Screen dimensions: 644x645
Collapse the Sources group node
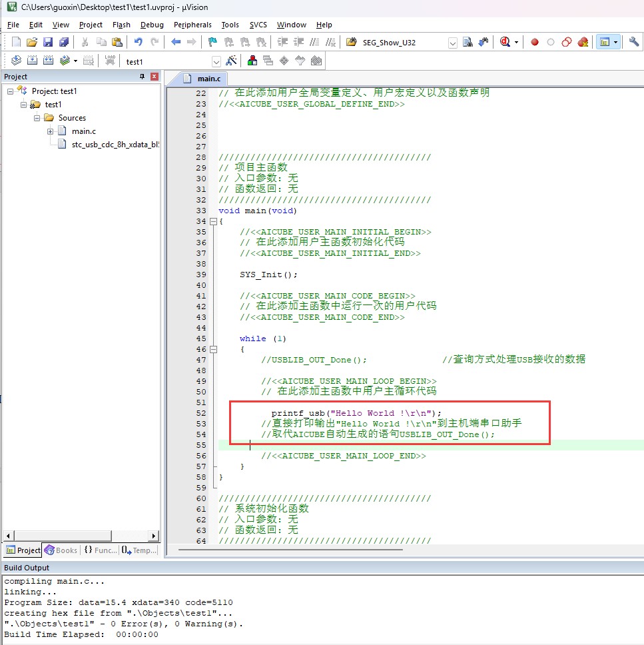pos(37,118)
